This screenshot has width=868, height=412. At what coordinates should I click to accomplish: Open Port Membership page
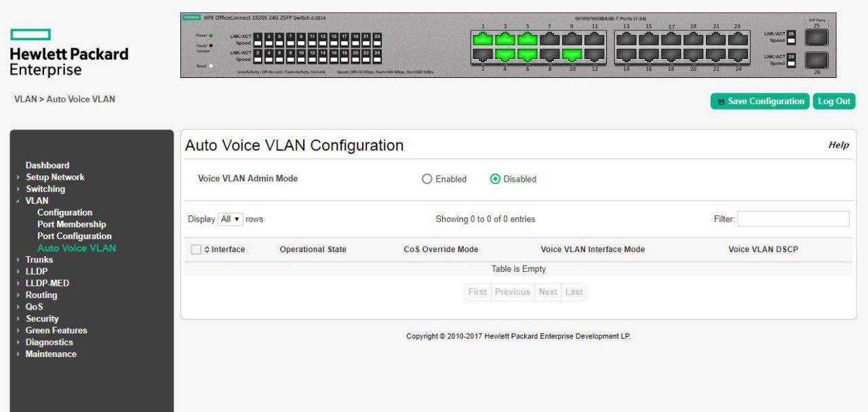72,224
